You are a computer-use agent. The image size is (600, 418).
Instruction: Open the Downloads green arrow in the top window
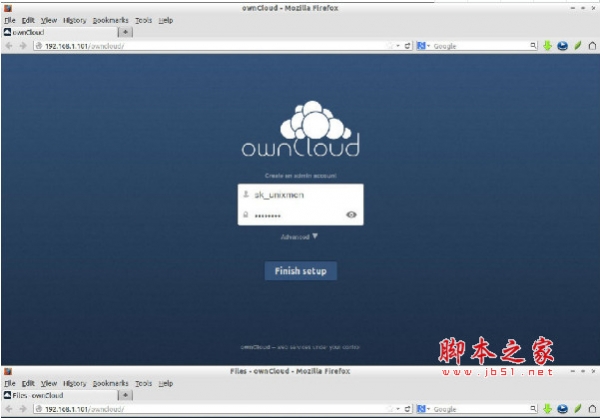[548, 46]
